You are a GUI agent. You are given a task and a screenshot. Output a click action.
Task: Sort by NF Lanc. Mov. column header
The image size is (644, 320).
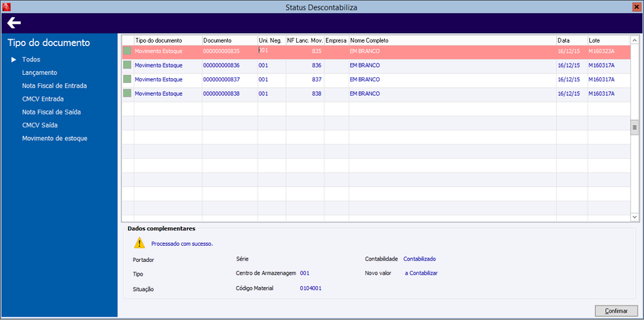[x=305, y=40]
